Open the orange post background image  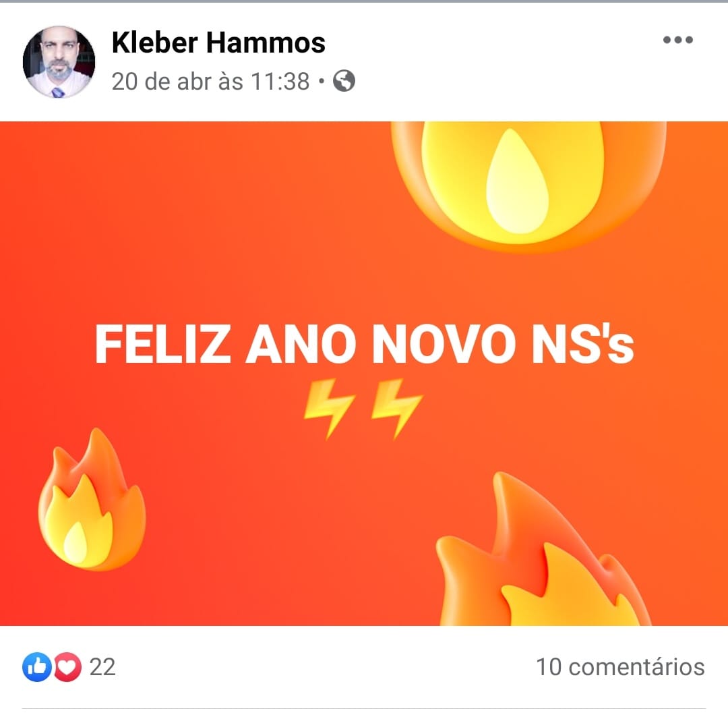[x=364, y=374]
